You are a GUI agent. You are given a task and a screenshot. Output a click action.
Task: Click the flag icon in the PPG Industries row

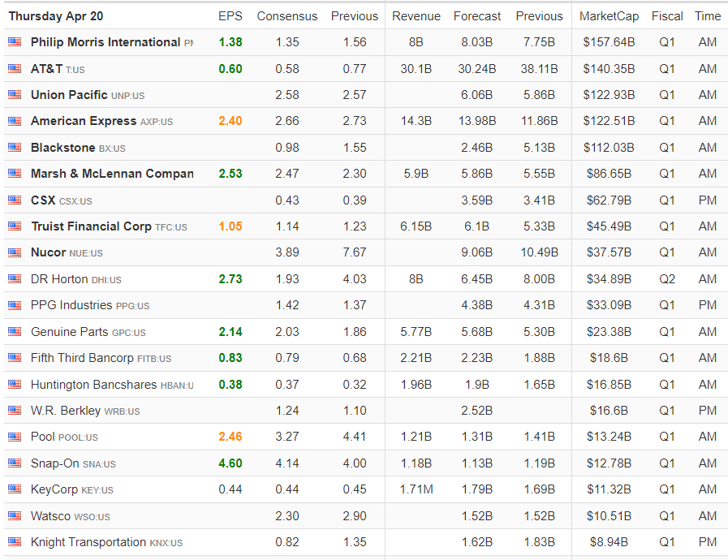pos(15,305)
